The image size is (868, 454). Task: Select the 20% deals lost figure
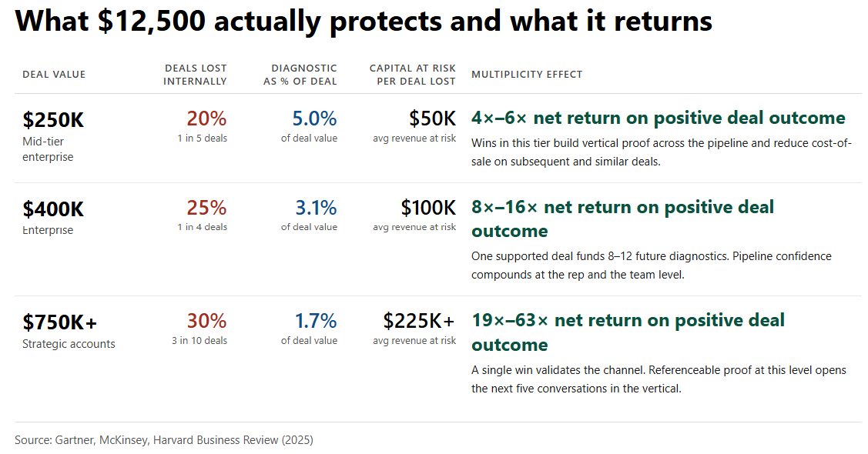tap(206, 119)
